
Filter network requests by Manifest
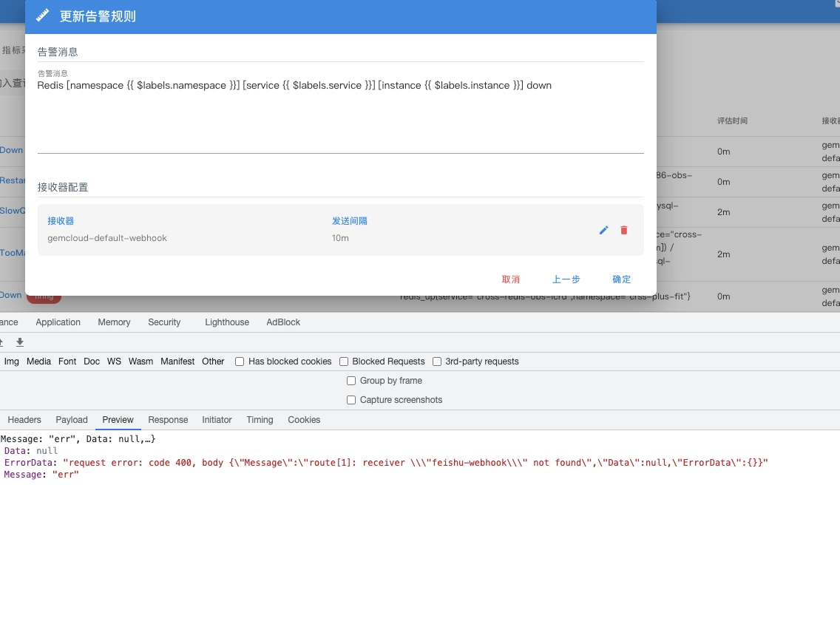(177, 362)
